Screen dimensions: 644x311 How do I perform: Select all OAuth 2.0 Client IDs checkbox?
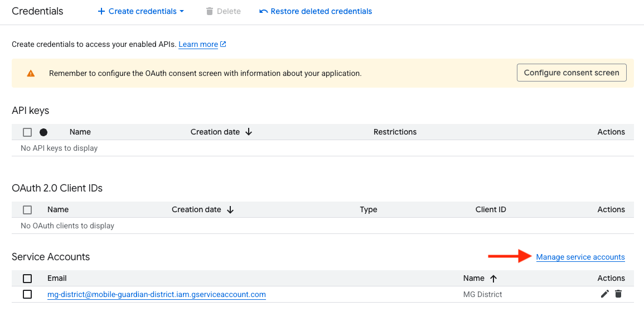(x=27, y=210)
